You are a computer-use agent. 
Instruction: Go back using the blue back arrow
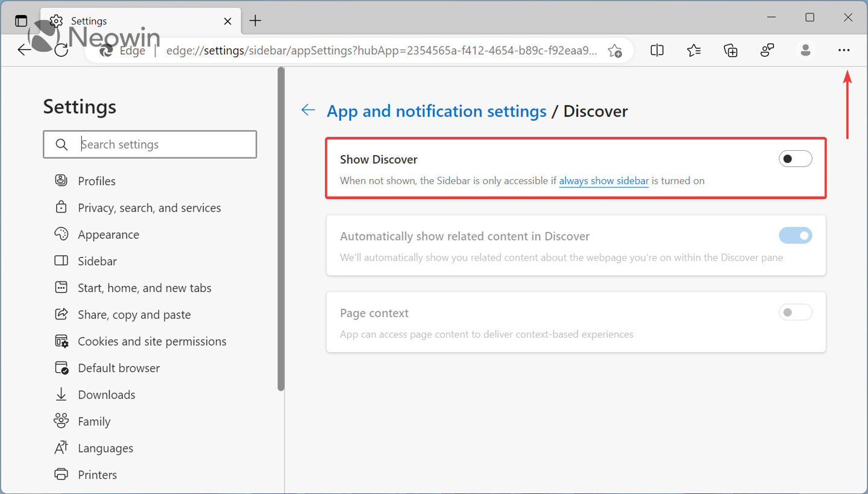click(308, 110)
